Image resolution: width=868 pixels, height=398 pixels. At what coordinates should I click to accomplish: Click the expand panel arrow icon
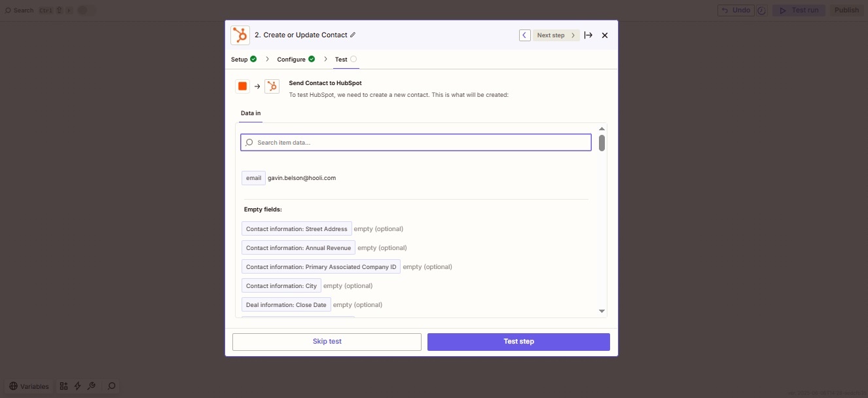point(588,35)
